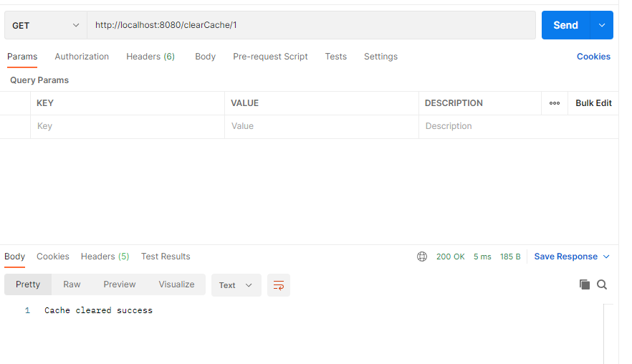The height and width of the screenshot is (364, 632).
Task: Select the Raw response view
Action: tap(72, 284)
